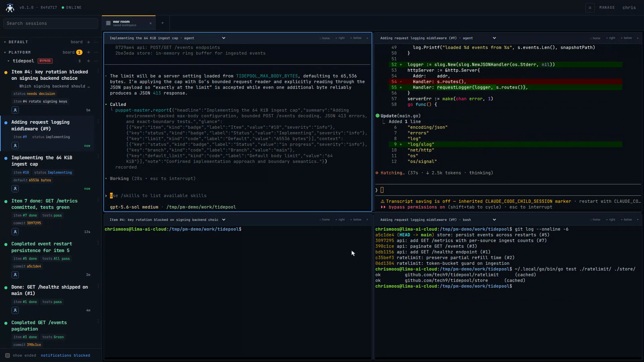The width and height of the screenshot is (644, 362).
Task: Open options for Item #4 session
Action: (98, 71)
